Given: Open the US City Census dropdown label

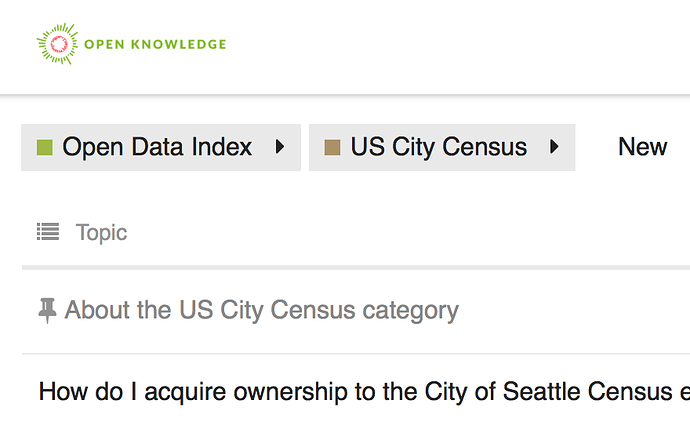Looking at the screenshot, I should point(438,148).
